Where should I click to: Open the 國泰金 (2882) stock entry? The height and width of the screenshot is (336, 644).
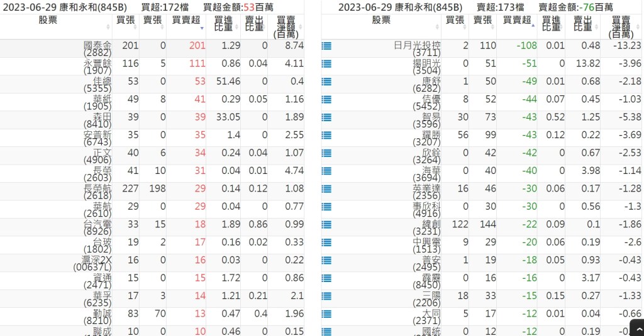point(97,49)
